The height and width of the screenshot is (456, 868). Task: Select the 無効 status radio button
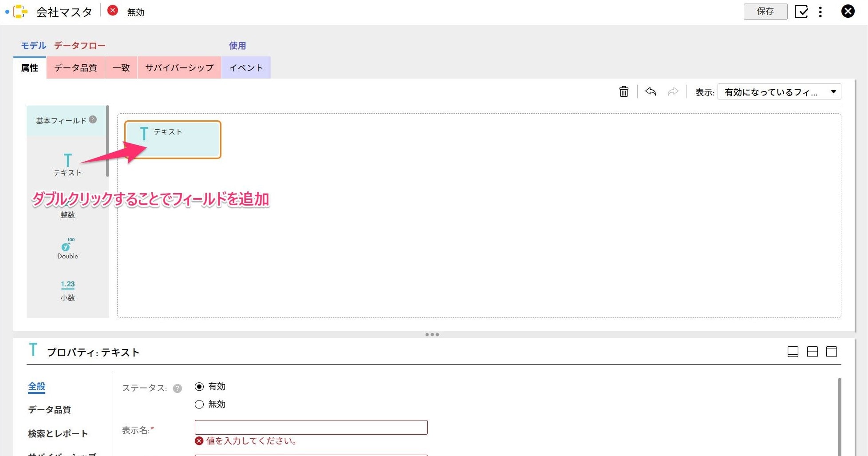199,404
